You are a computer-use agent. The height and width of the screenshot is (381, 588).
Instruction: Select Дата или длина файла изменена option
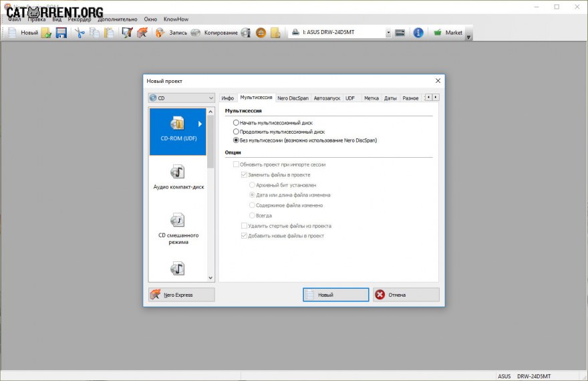pyautogui.click(x=253, y=195)
